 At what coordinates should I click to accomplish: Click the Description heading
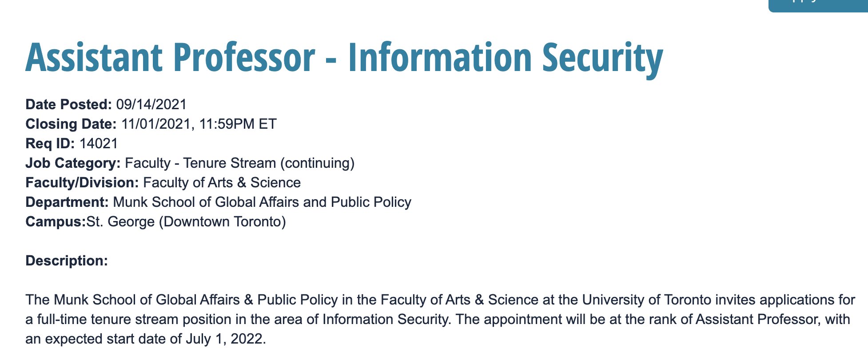(x=67, y=261)
